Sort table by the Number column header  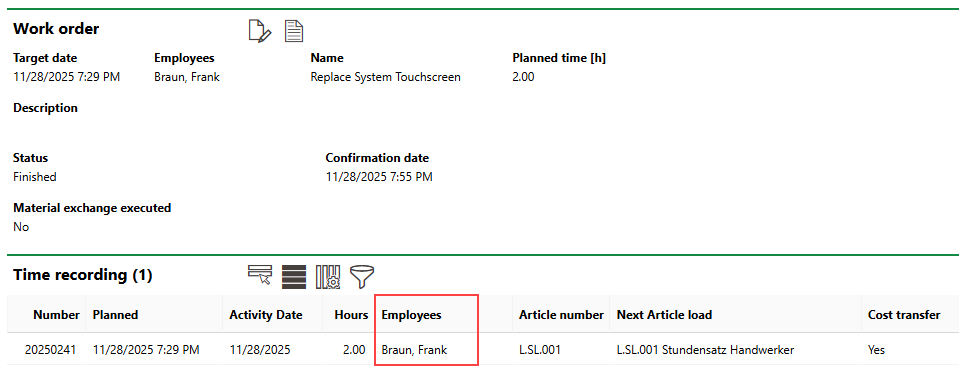(x=56, y=315)
